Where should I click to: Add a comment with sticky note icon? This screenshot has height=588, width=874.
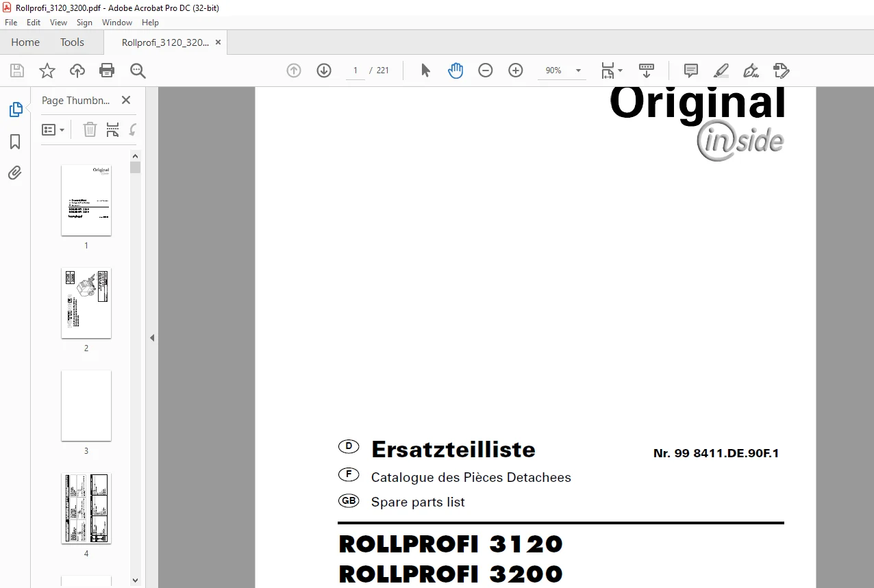(x=691, y=71)
